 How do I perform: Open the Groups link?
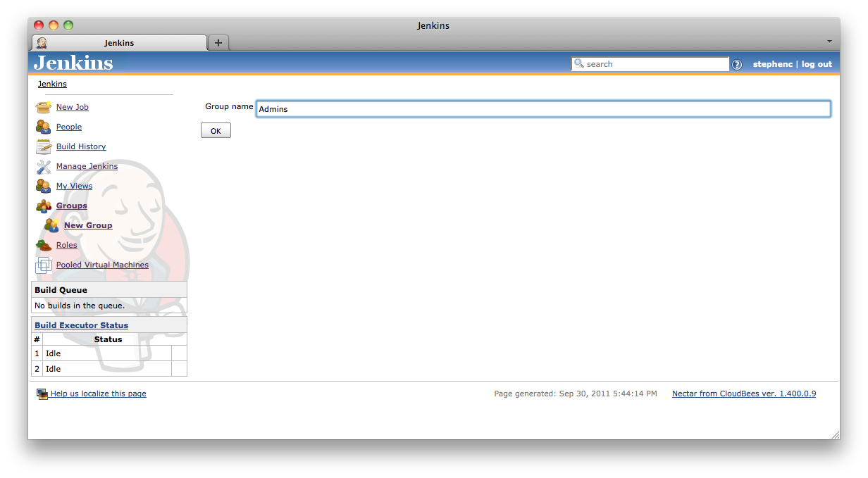(72, 206)
